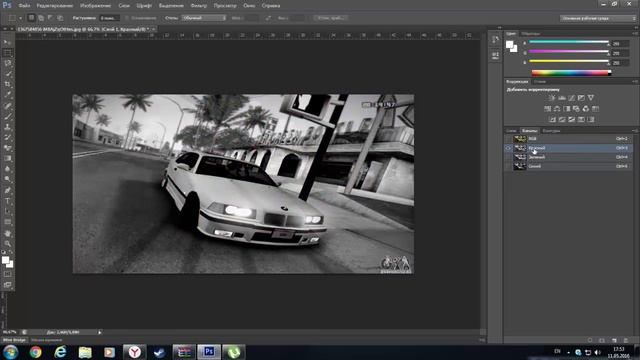
Task: Select the Healing Brush tool
Action: [x=8, y=106]
